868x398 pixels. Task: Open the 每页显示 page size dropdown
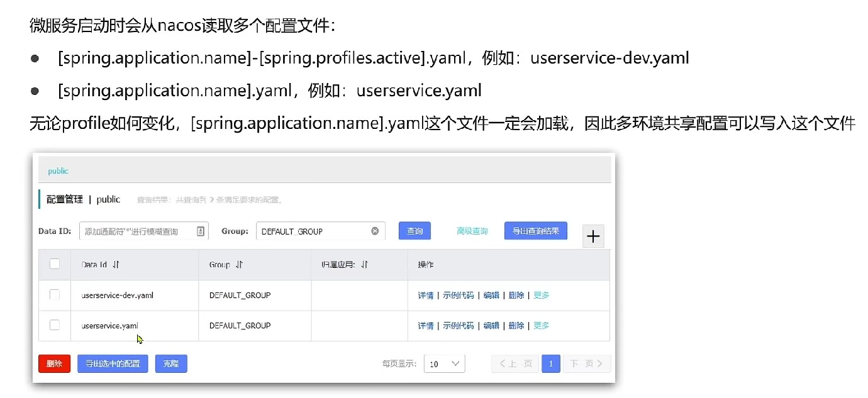444,363
